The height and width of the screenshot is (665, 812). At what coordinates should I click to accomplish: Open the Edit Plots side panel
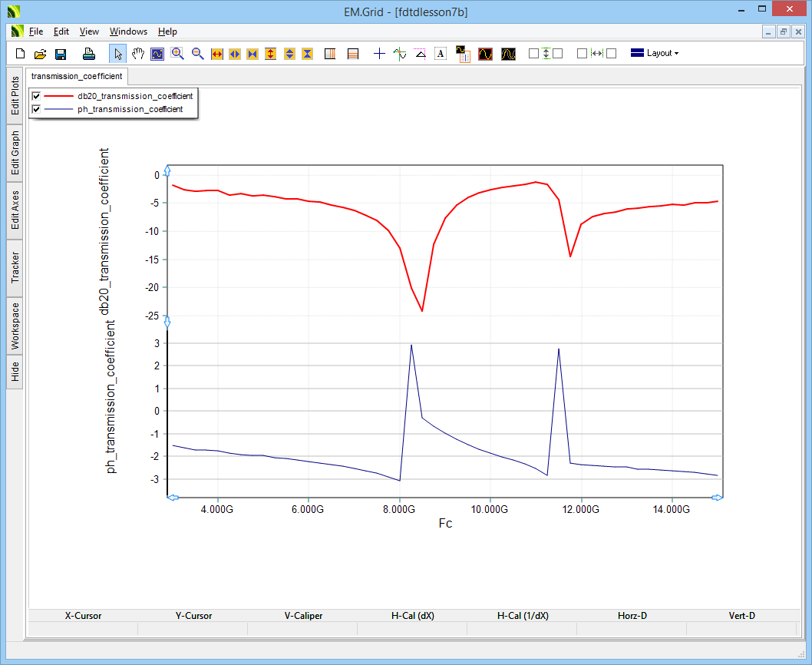coord(15,96)
